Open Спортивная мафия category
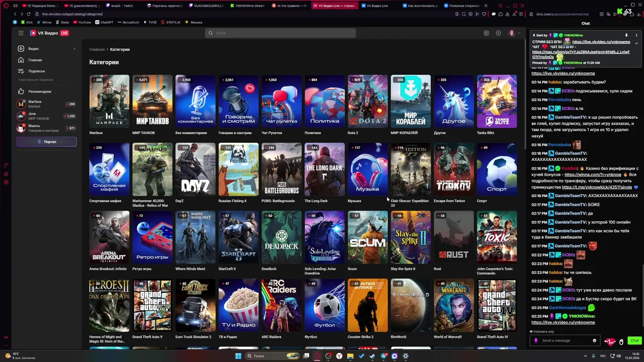 [109, 169]
